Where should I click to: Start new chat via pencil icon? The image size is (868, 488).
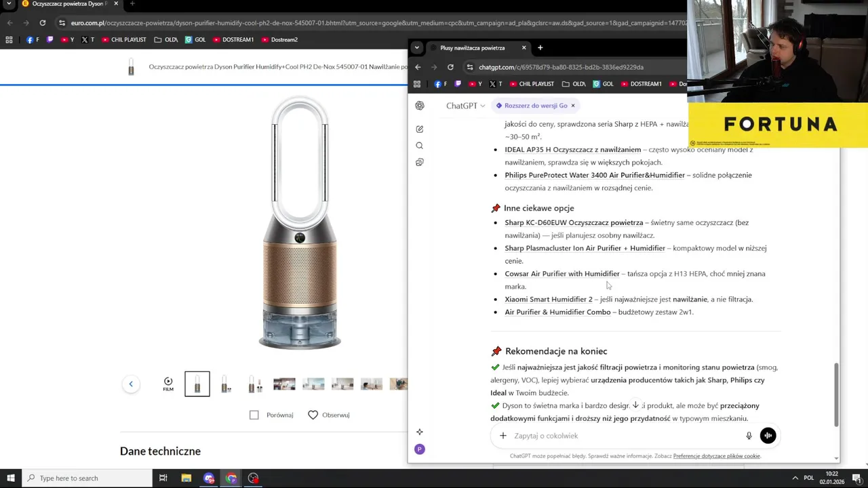(420, 129)
